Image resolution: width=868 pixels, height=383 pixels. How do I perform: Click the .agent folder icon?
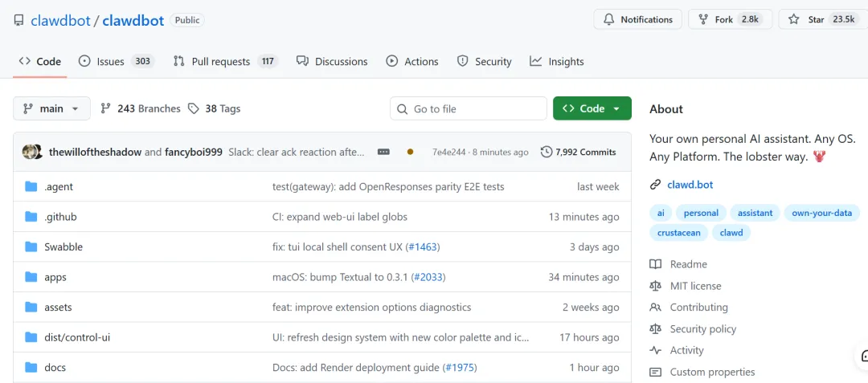click(x=31, y=186)
